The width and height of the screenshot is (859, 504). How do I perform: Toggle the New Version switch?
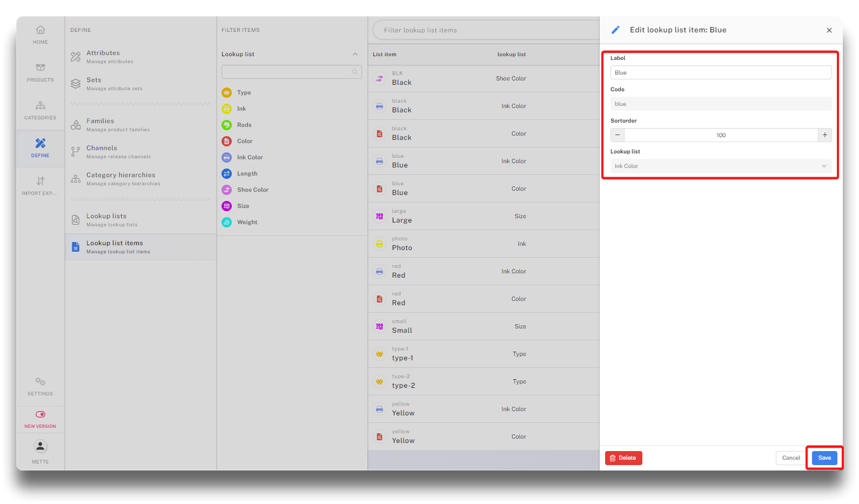tap(41, 414)
